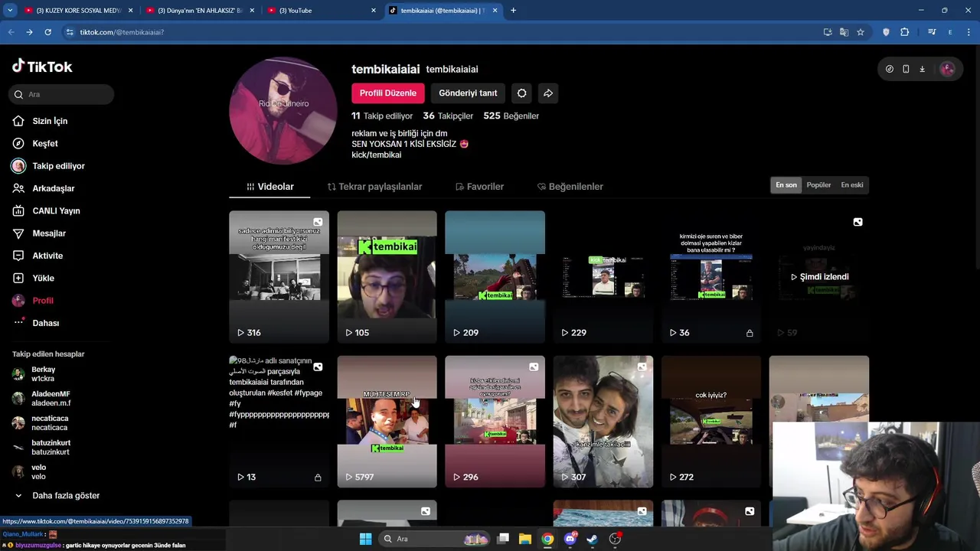Open Discord from the taskbar
The image size is (980, 551).
(570, 539)
